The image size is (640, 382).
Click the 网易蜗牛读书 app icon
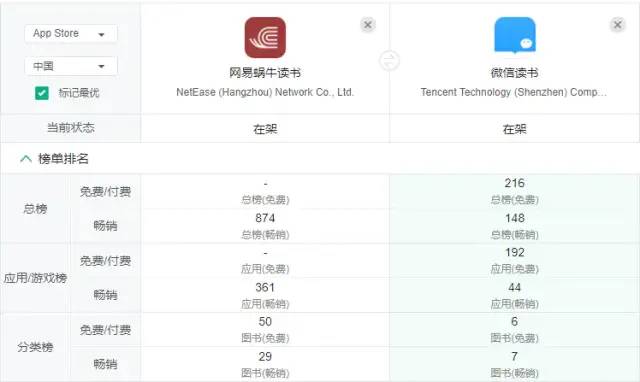(265, 38)
